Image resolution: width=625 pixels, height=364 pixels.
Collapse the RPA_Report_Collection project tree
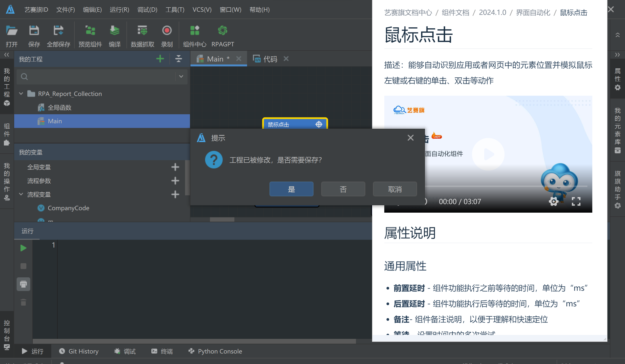point(21,94)
